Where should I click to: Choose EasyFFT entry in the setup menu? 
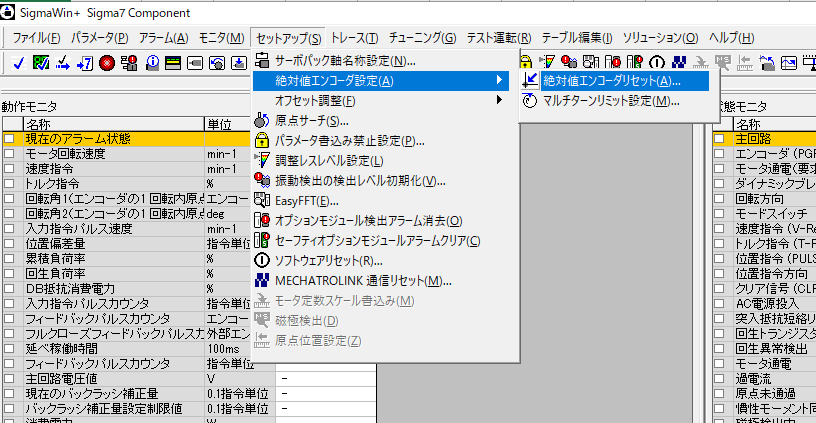(380, 201)
